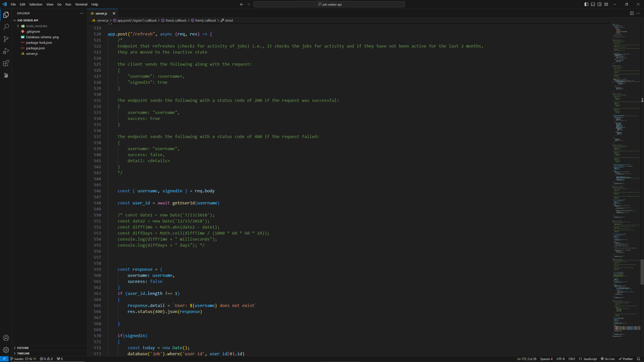
Task: Click the split editor right icon
Action: pos(632,13)
